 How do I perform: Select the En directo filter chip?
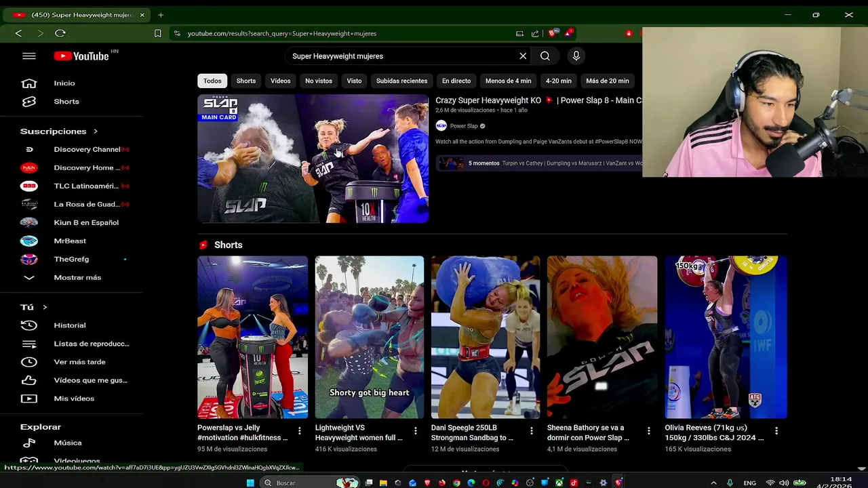(456, 81)
